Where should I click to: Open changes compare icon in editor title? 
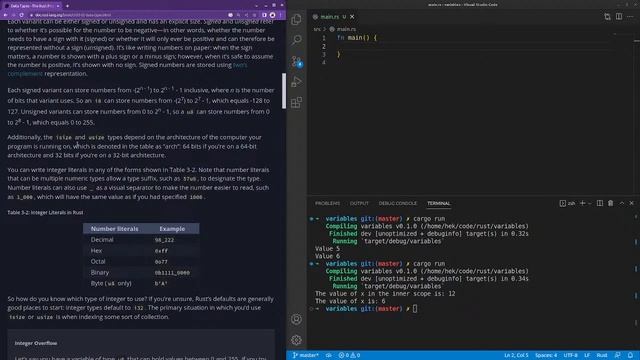(607, 16)
